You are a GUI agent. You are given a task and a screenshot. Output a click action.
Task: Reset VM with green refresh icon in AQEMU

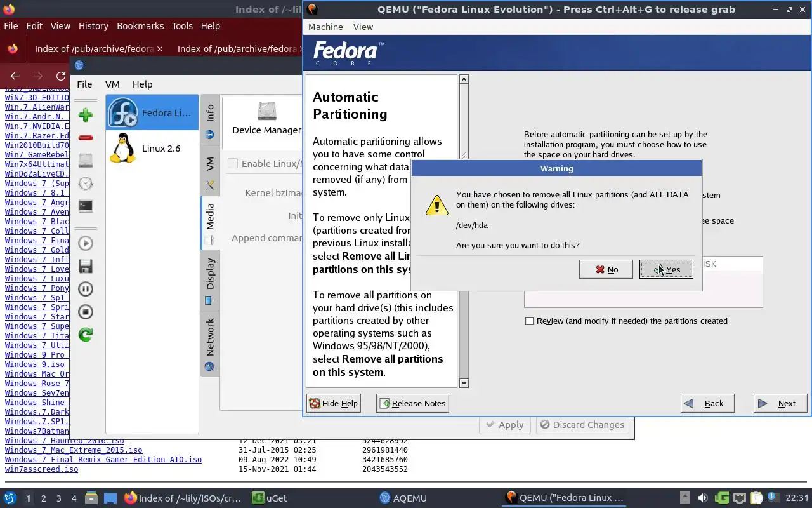pyautogui.click(x=86, y=335)
